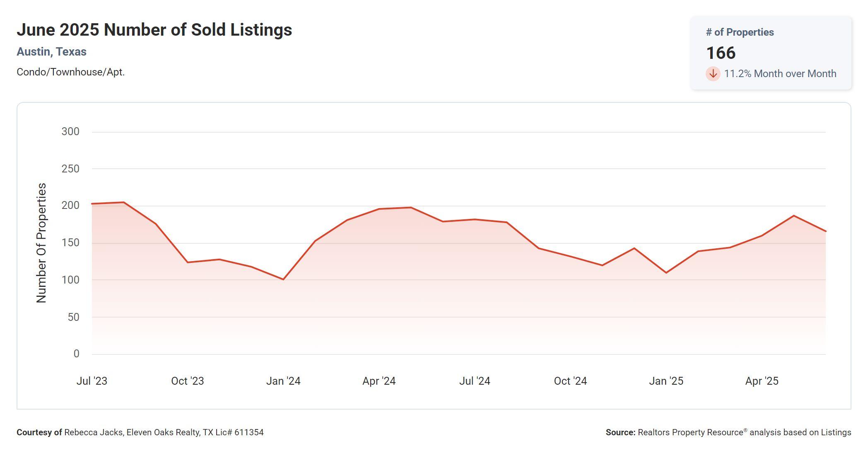Click the line's lowest point above Jan '24
The width and height of the screenshot is (868, 456).
pyautogui.click(x=283, y=279)
